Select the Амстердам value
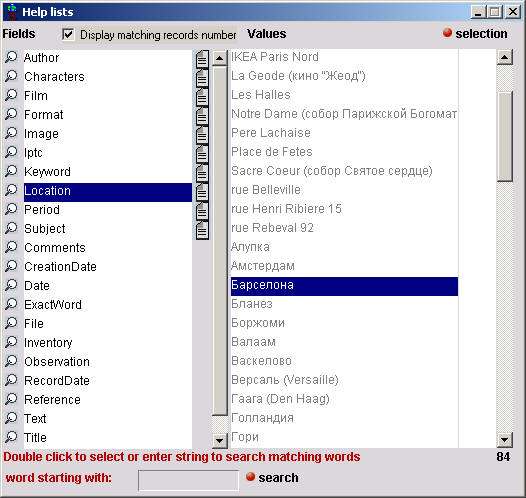The height and width of the screenshot is (498, 526). pyautogui.click(x=344, y=266)
